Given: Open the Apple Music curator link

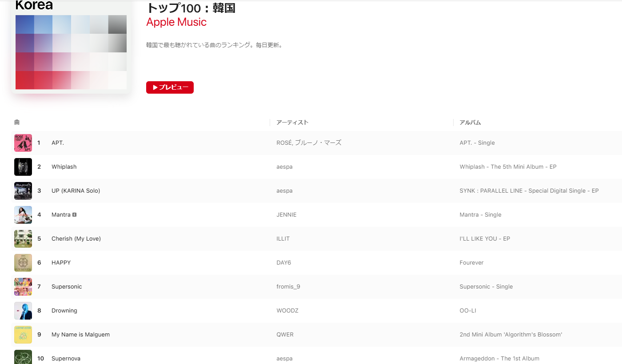Looking at the screenshot, I should [176, 22].
